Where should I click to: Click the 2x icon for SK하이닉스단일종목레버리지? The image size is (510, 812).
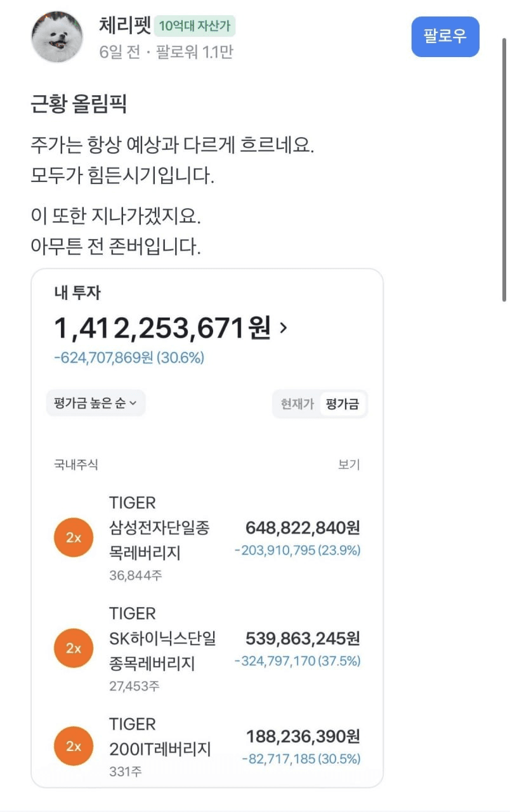[74, 648]
